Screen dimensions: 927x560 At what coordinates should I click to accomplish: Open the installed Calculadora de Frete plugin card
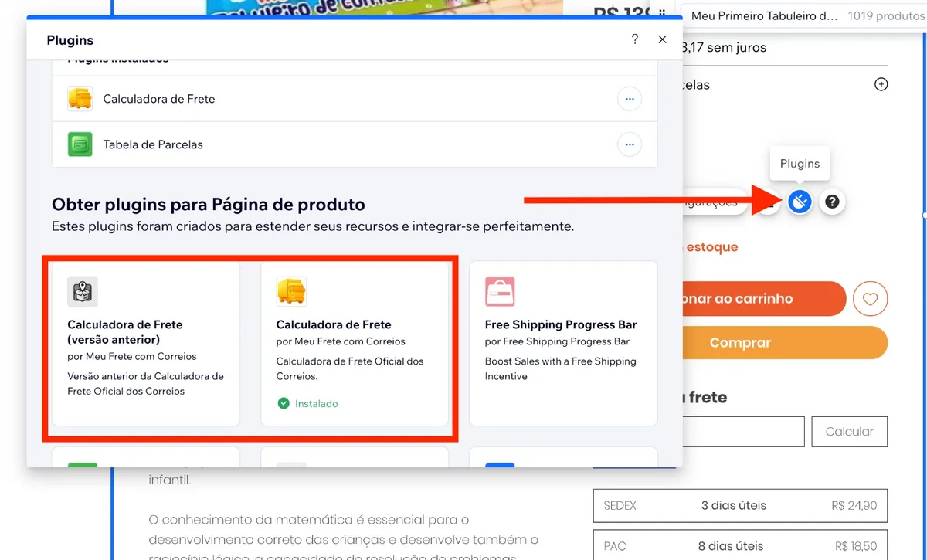point(355,344)
